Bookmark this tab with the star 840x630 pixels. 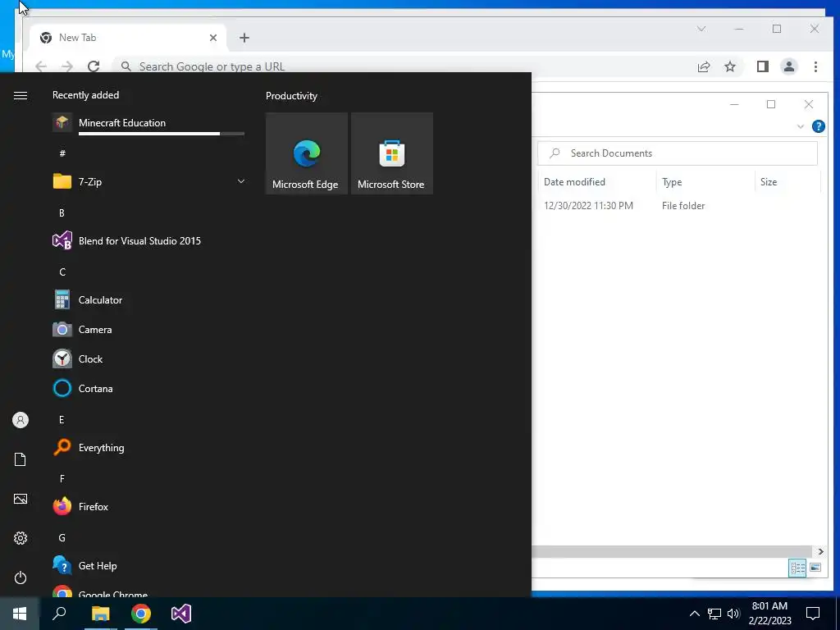point(729,66)
